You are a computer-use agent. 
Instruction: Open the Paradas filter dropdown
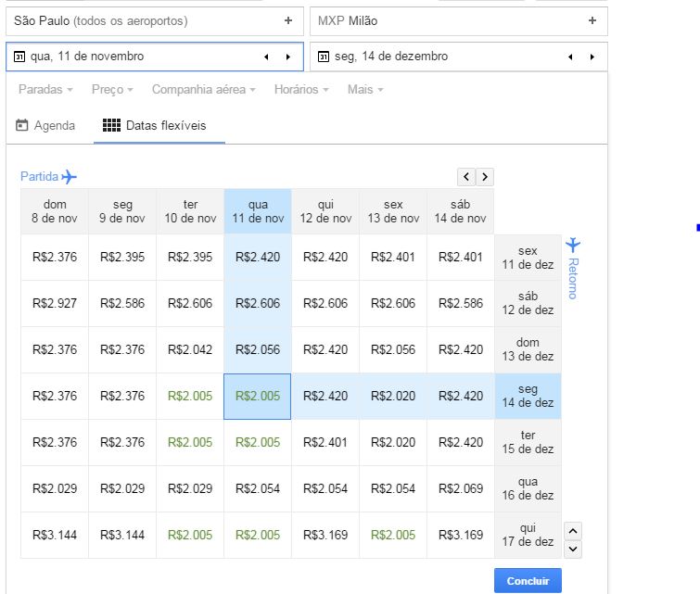tap(46, 90)
